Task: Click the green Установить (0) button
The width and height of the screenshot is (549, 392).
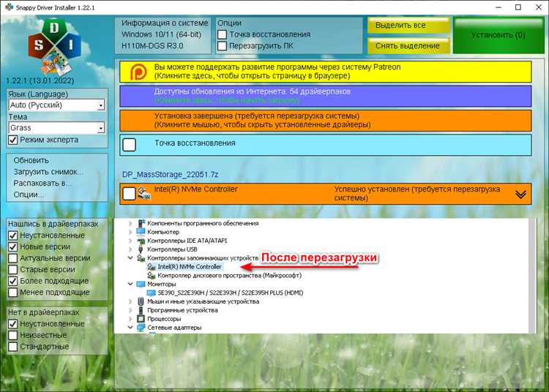Action: [x=498, y=35]
